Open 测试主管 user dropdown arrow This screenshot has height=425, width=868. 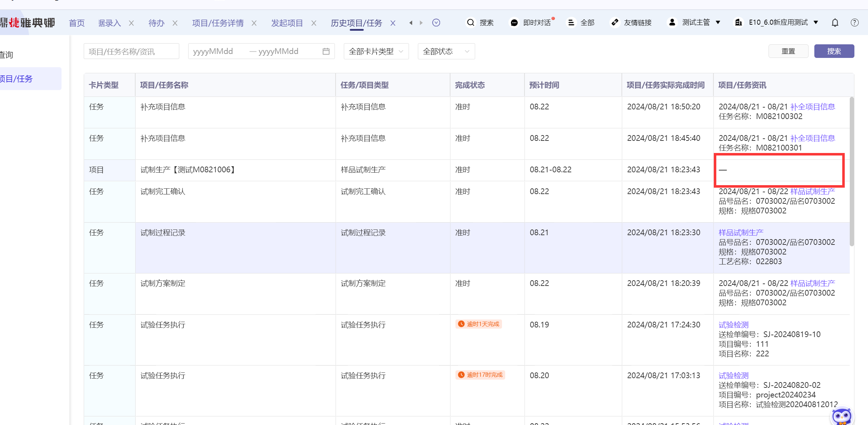pyautogui.click(x=718, y=23)
